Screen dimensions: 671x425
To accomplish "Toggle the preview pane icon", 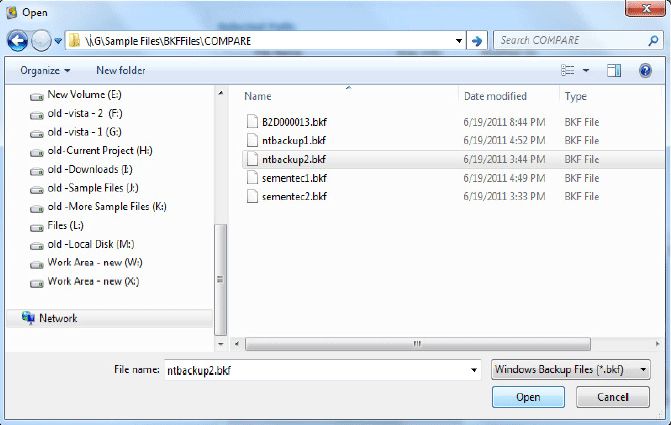I will [614, 70].
